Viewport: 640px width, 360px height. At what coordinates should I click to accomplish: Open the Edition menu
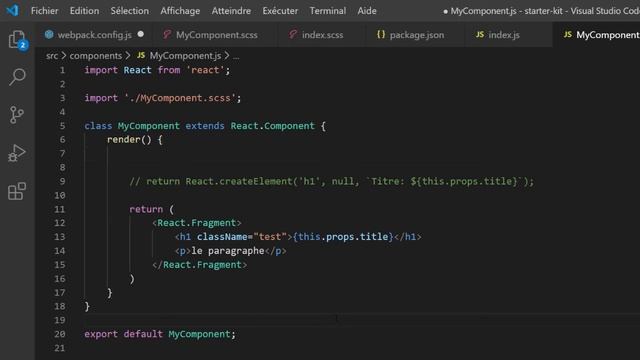point(84,11)
